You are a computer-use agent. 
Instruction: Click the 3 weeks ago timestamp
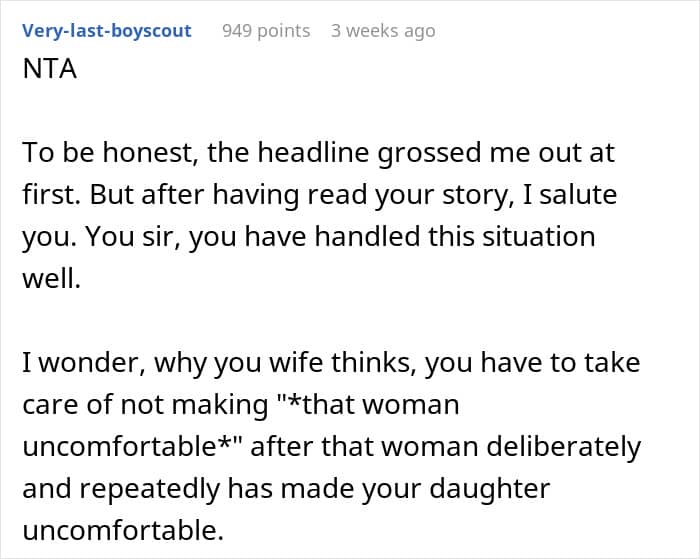[x=383, y=31]
